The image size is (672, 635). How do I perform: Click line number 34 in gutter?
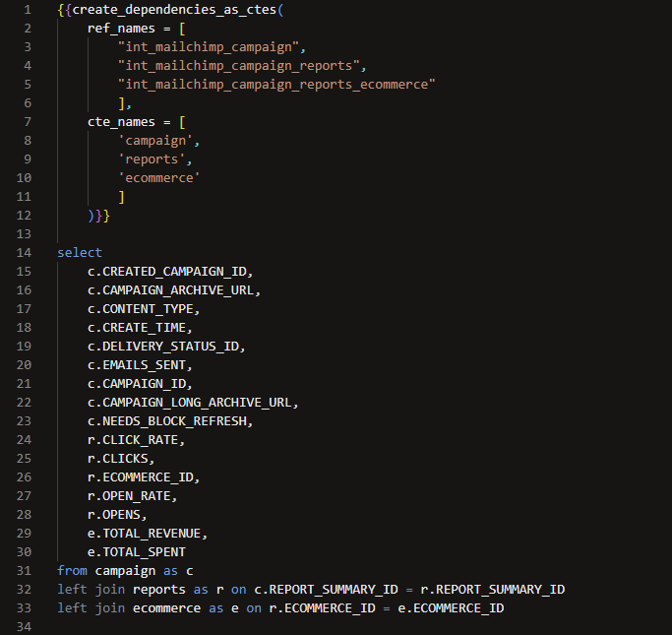click(24, 627)
